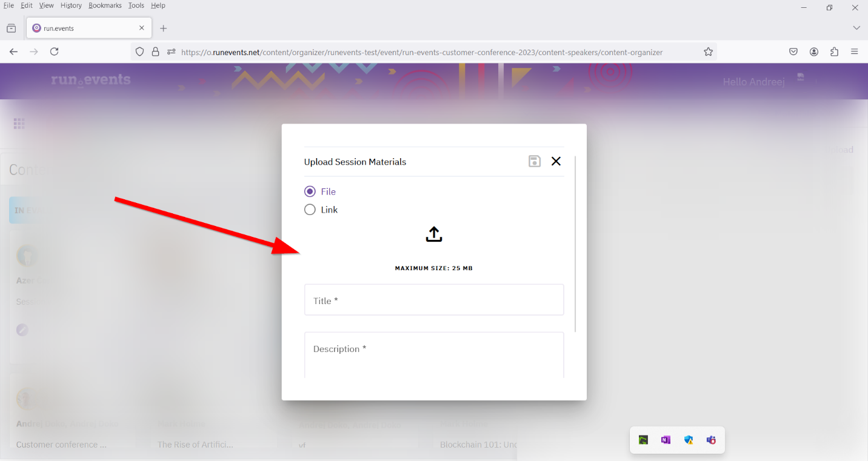The image size is (868, 461).
Task: Click the Save to Pocket icon
Action: pos(793,52)
